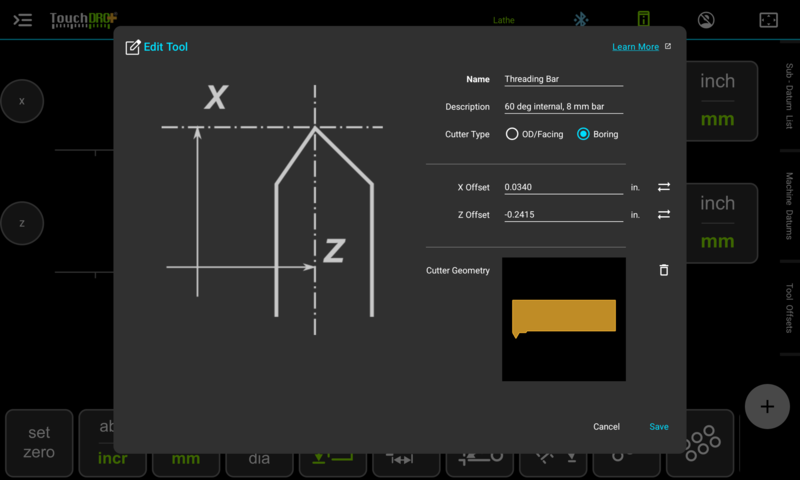
Task: Toggle the fullscreen frame icon
Action: pyautogui.click(x=768, y=20)
